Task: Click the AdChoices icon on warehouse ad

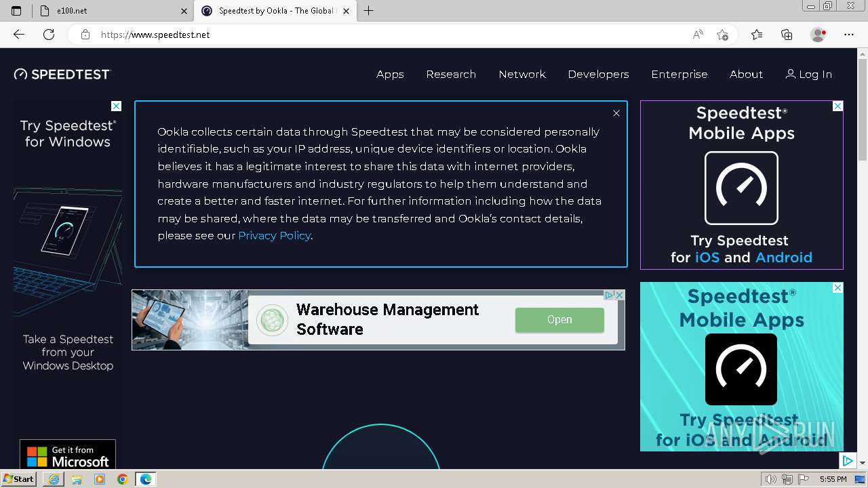Action: click(x=609, y=295)
